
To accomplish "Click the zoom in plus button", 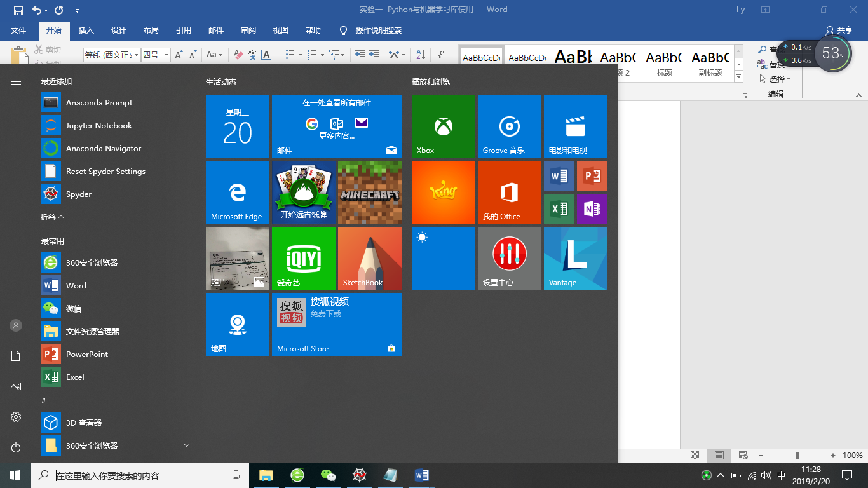I will click(x=833, y=456).
